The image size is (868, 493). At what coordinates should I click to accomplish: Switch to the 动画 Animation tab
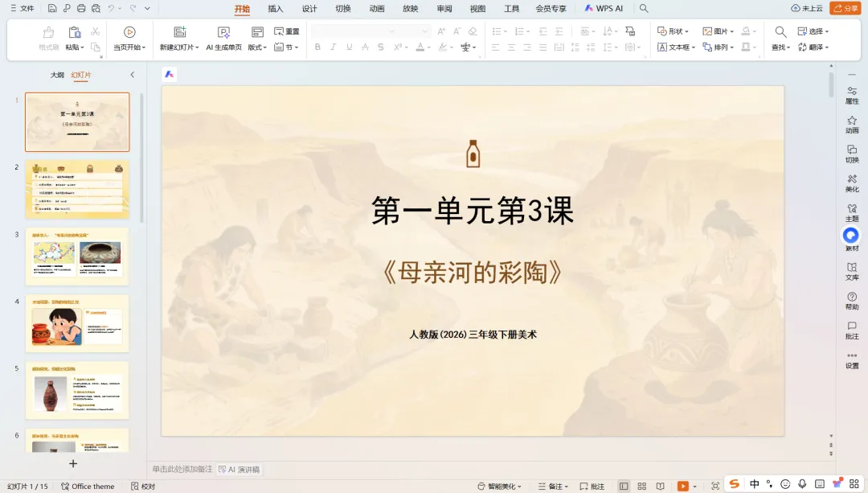coord(377,8)
